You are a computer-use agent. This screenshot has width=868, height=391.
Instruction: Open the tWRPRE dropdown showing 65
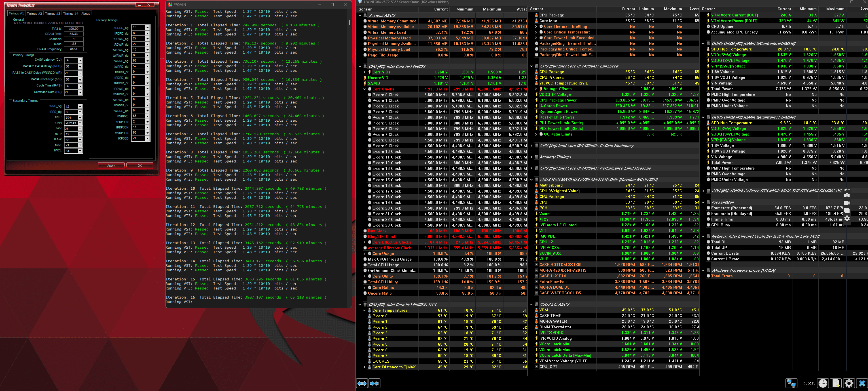click(147, 116)
